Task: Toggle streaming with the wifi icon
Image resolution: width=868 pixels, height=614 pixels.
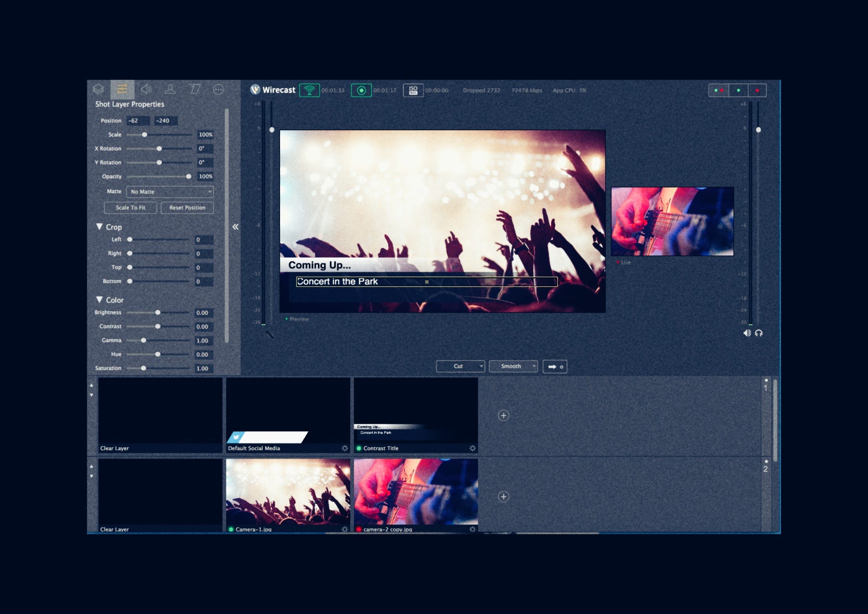Action: (x=310, y=90)
